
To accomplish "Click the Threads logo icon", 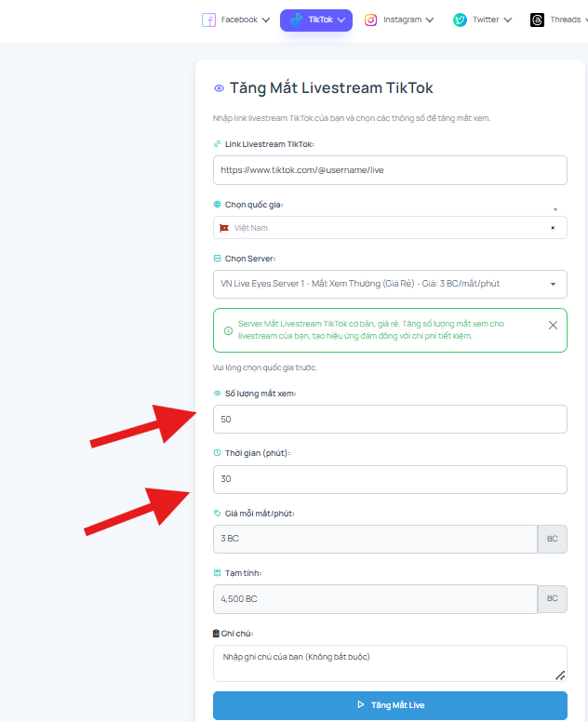I will coord(537,20).
